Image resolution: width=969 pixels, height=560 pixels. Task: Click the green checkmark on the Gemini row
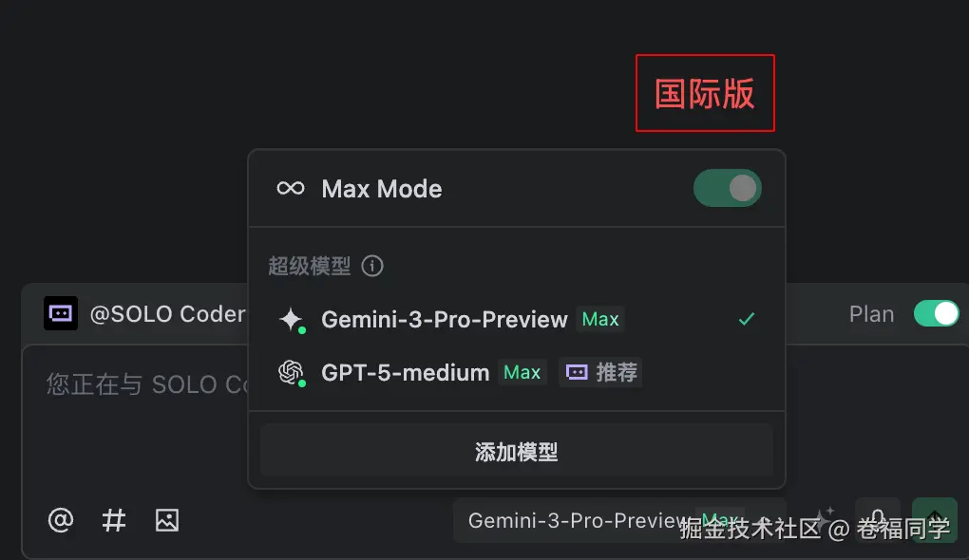tap(747, 319)
